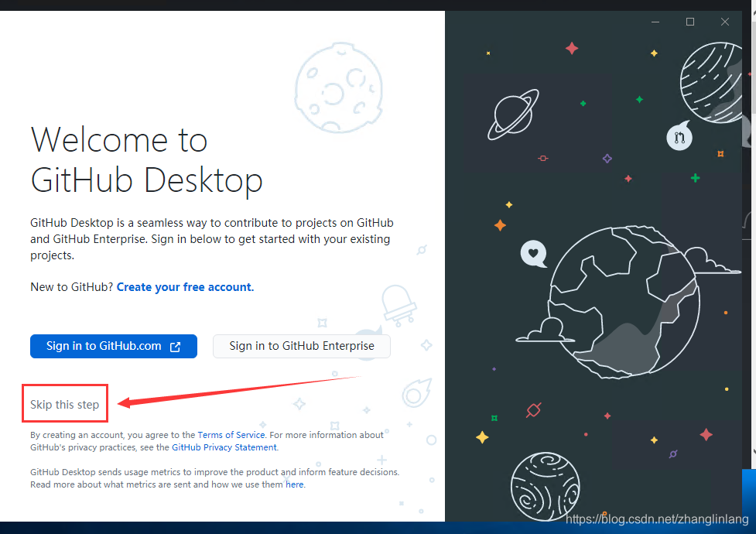Maximize the GitHub Desktop window
This screenshot has width=756, height=534.
(690, 22)
